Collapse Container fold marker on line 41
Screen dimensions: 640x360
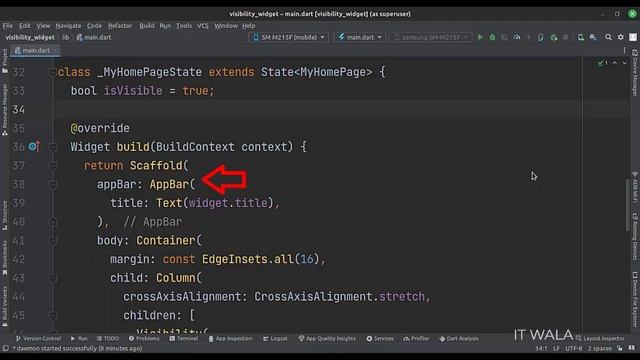pyautogui.click(x=53, y=240)
